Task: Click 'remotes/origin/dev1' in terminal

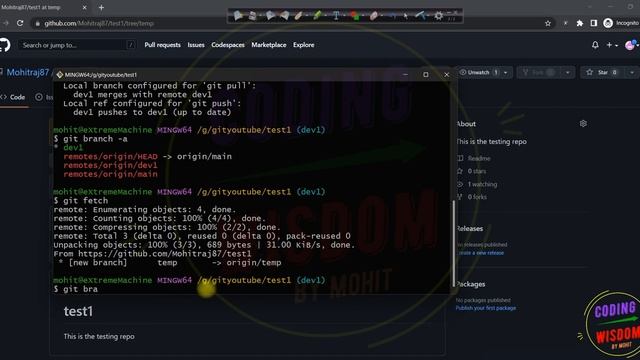Action: [x=110, y=165]
